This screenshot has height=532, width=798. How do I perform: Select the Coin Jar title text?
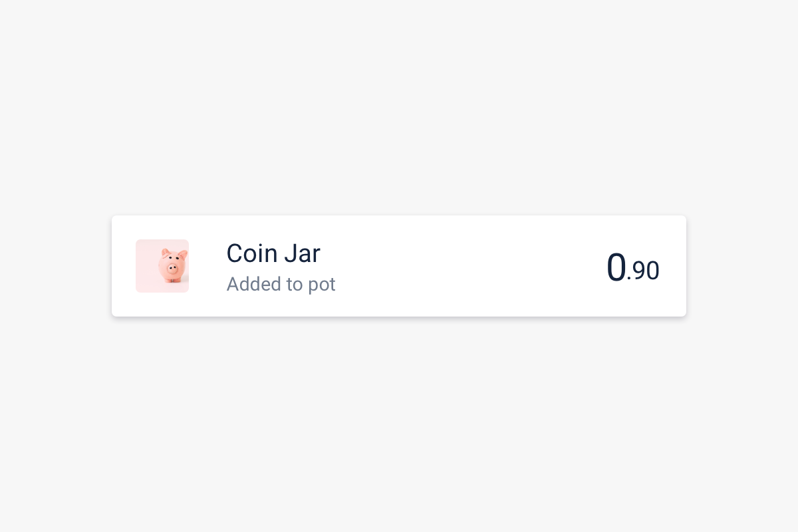click(x=273, y=253)
